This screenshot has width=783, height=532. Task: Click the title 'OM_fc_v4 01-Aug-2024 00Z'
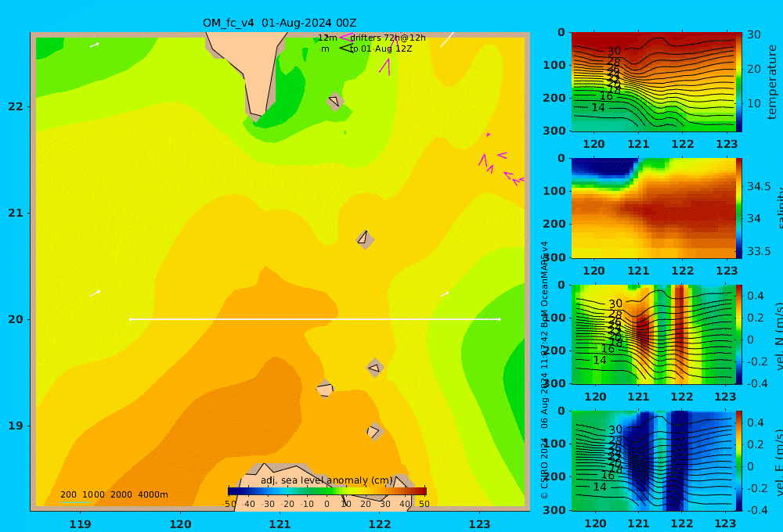tap(280, 23)
